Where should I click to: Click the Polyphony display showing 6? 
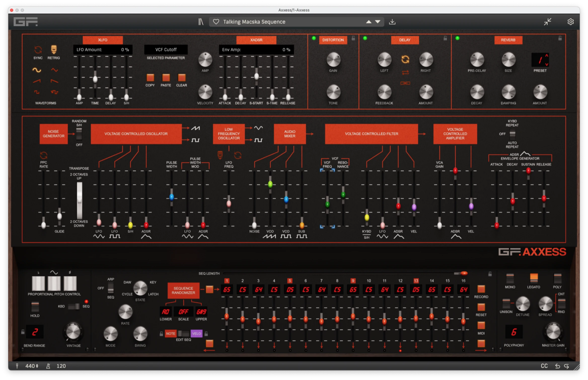click(514, 332)
